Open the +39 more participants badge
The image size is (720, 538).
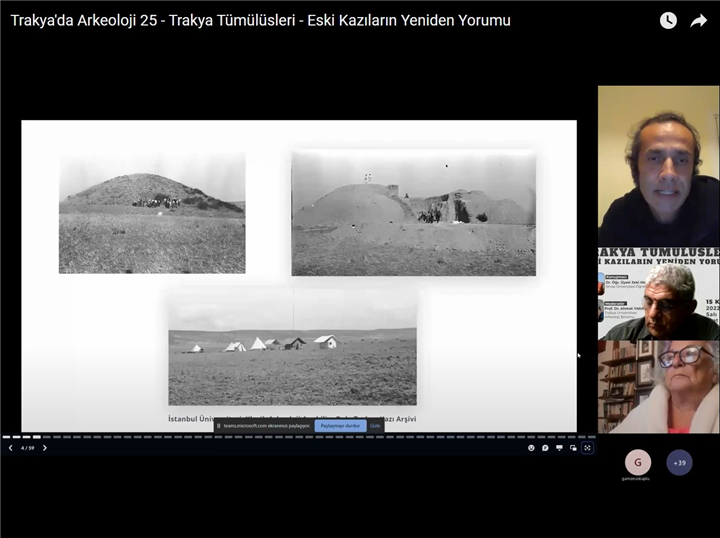tap(679, 462)
